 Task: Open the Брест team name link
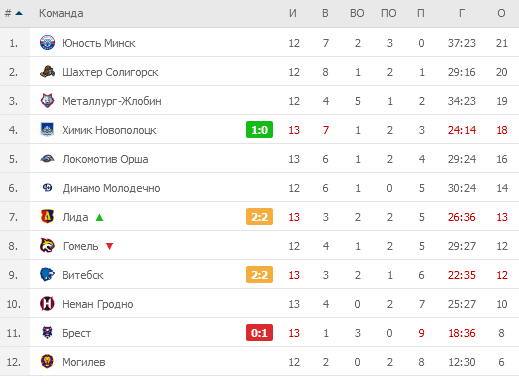click(x=76, y=333)
